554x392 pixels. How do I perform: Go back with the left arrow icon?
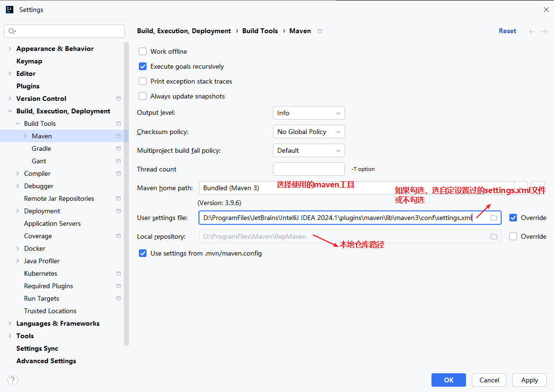[x=532, y=31]
